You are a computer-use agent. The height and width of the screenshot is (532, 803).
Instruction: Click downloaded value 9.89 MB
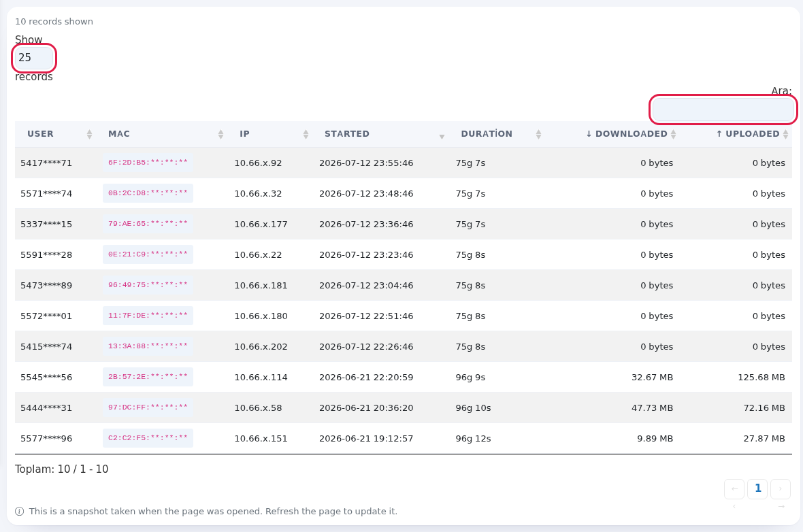(655, 439)
